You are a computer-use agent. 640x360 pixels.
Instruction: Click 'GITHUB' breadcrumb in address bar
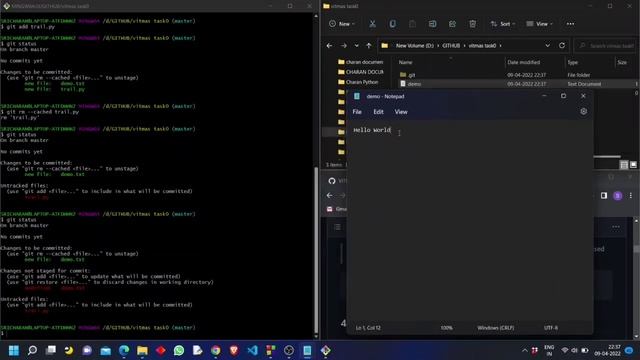click(451, 46)
